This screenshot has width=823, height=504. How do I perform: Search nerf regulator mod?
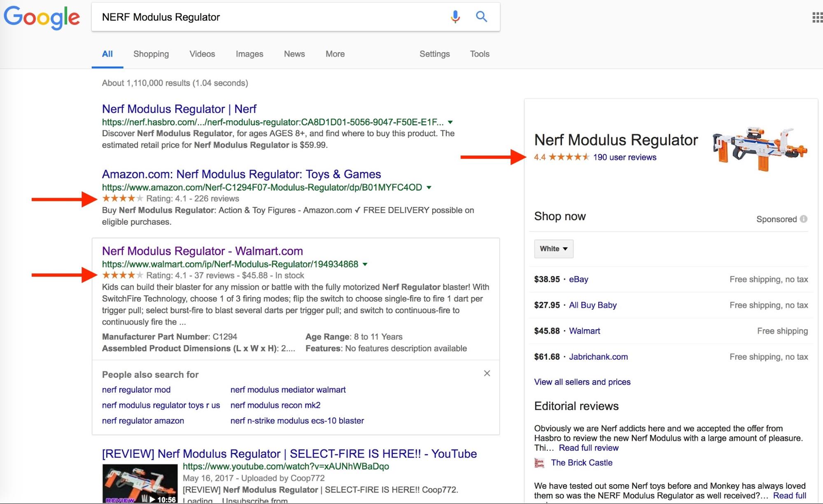coord(136,390)
